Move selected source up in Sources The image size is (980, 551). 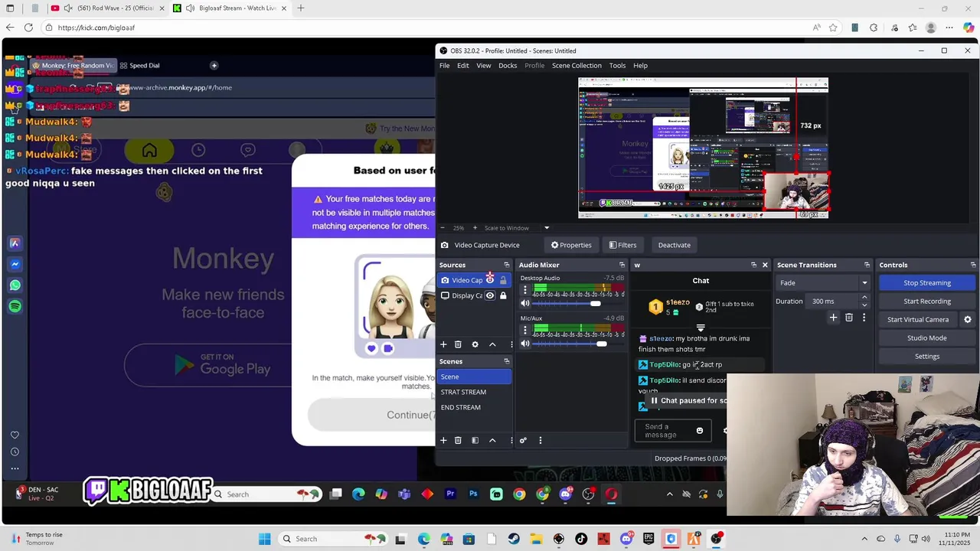[492, 344]
